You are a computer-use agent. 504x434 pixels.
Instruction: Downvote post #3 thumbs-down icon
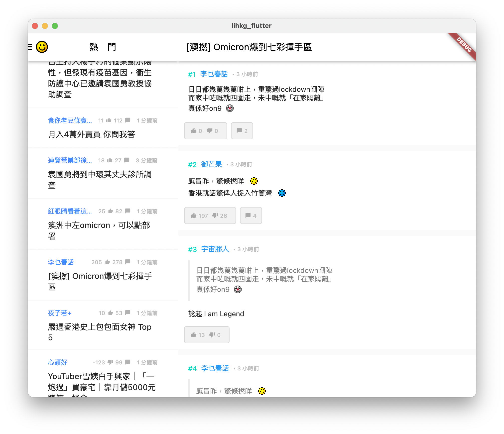(x=212, y=335)
